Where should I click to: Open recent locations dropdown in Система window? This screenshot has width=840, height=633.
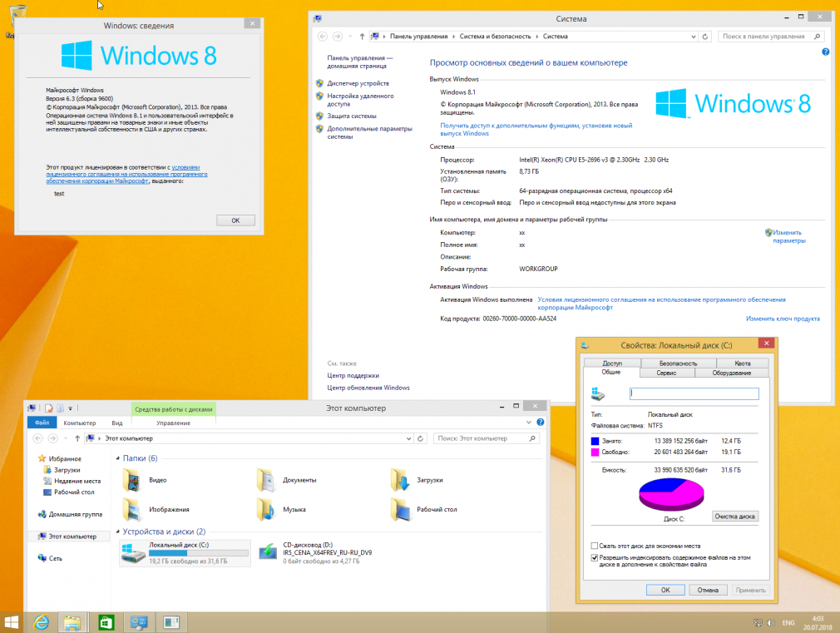pyautogui.click(x=350, y=37)
